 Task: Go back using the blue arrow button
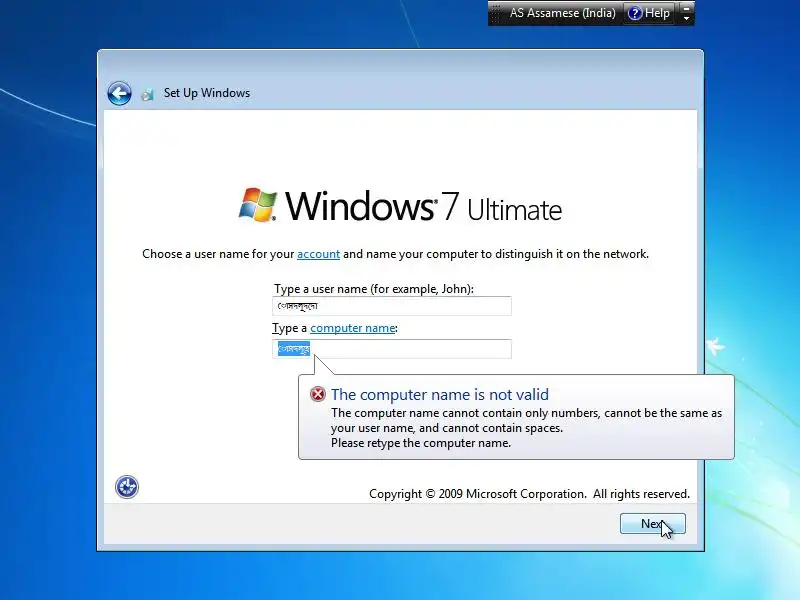point(119,93)
